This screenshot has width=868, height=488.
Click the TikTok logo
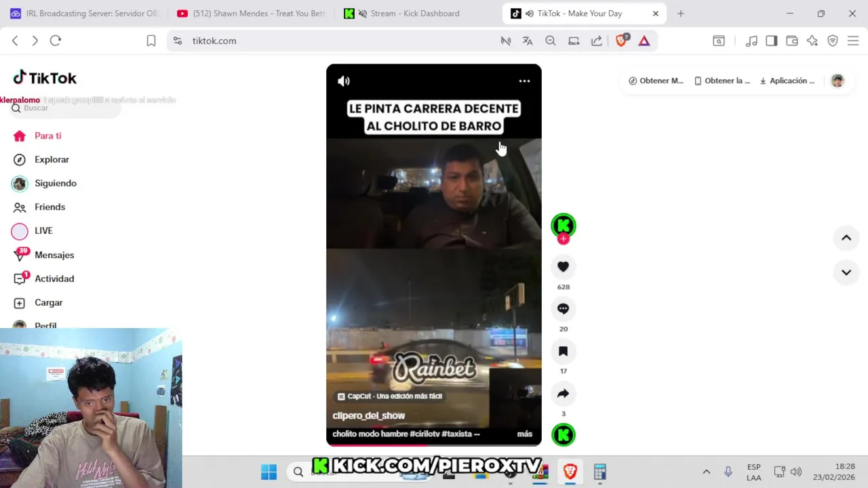click(x=45, y=78)
